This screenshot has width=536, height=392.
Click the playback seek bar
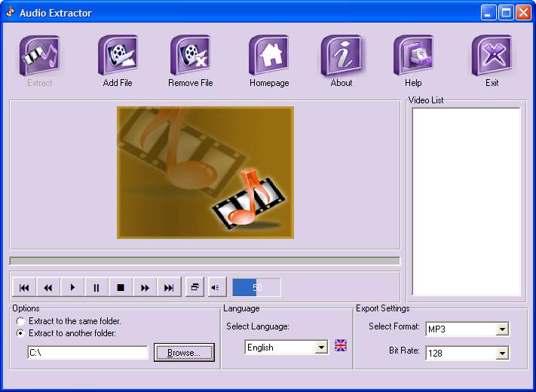click(205, 261)
